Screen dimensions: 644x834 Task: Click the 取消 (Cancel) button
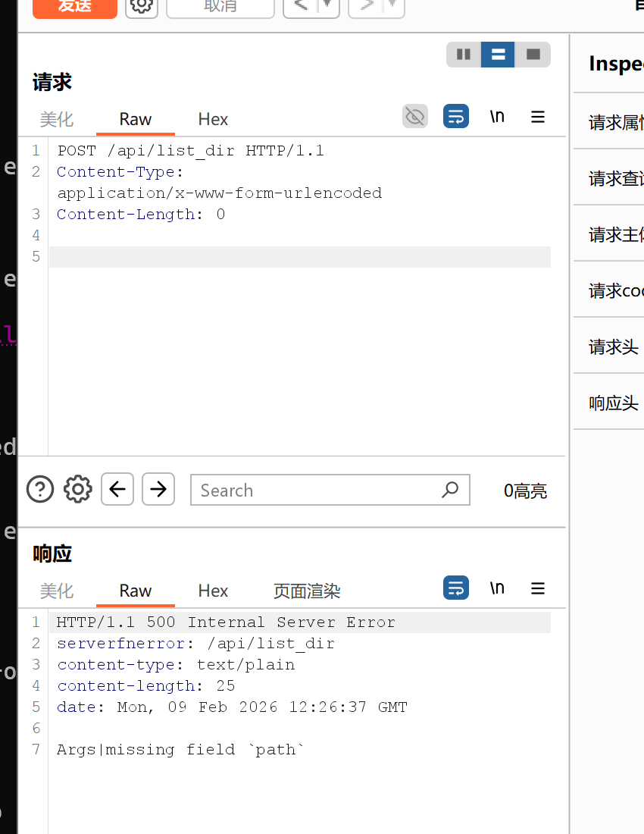click(x=220, y=6)
